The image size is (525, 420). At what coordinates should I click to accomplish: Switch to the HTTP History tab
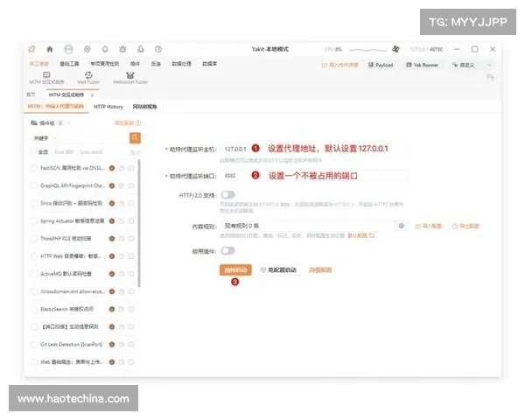108,107
